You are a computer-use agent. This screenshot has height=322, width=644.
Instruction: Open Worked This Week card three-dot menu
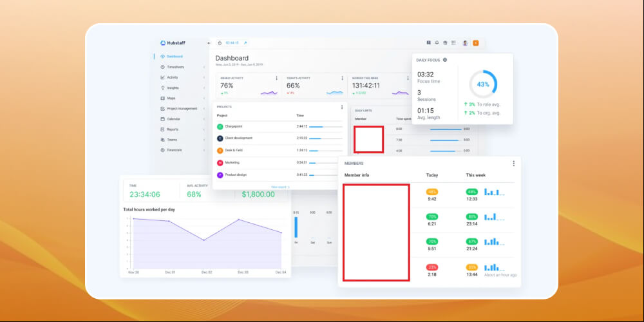pyautogui.click(x=408, y=78)
